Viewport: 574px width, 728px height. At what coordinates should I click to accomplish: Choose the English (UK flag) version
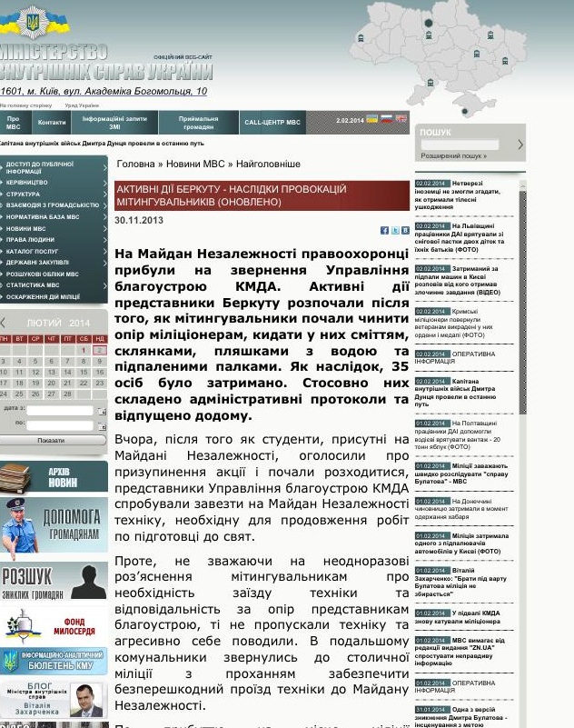401,120
